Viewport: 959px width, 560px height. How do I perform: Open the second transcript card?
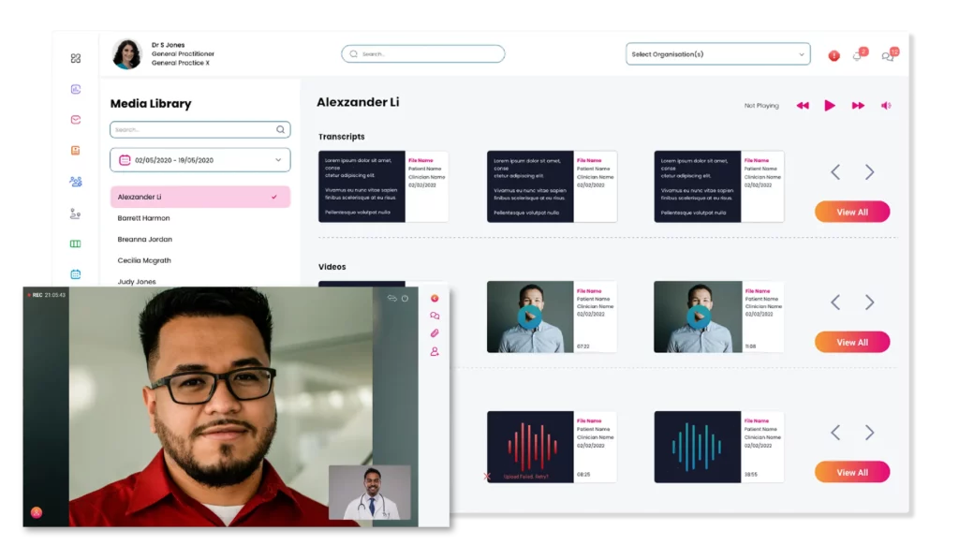[x=552, y=186]
